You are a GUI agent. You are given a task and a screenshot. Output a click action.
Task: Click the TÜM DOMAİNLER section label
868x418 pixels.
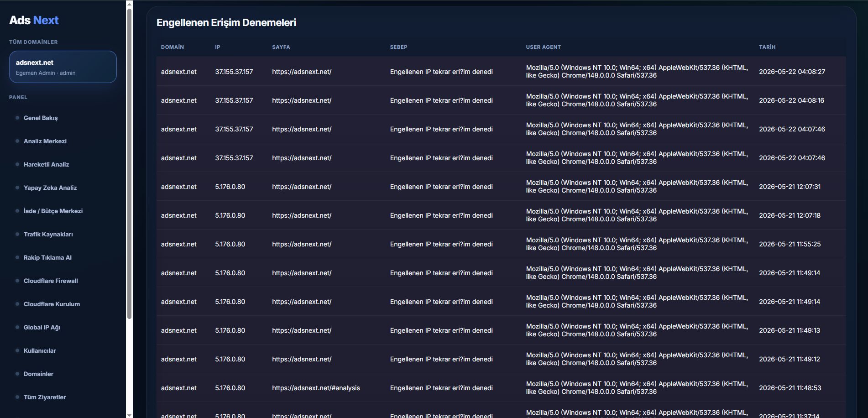(33, 42)
